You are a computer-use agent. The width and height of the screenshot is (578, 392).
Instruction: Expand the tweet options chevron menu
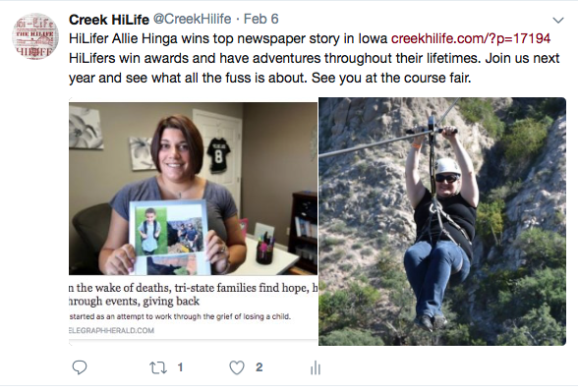[558, 21]
